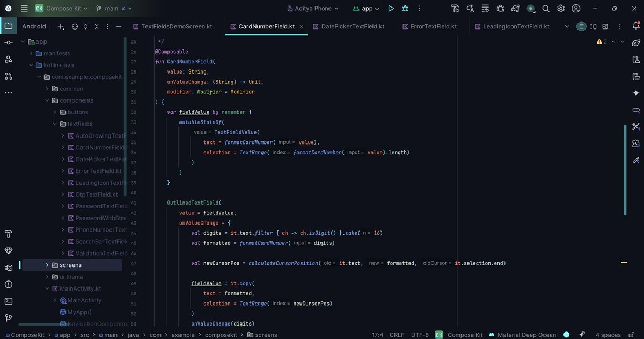644x339 pixels.
Task: Open the Resource Manager tool window
Action: coord(9,59)
